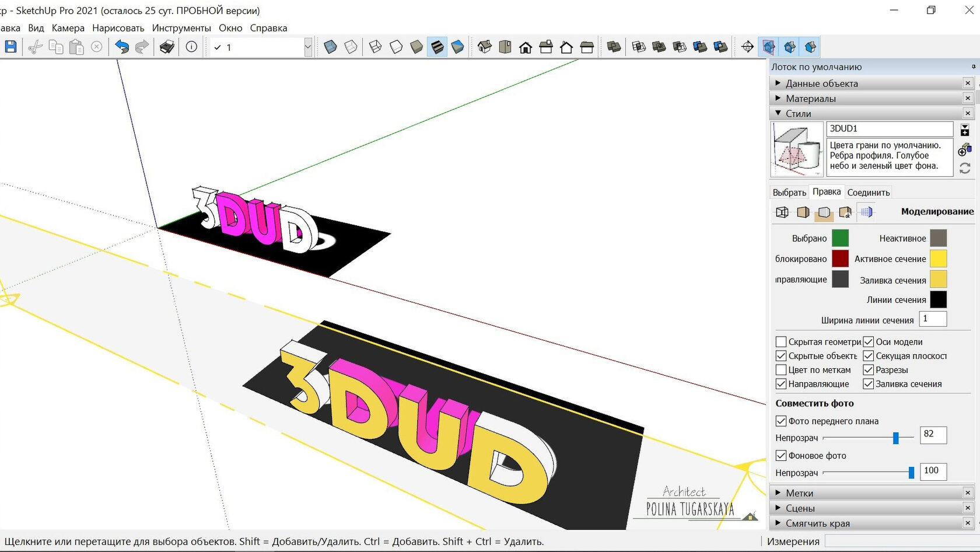This screenshot has height=552, width=980.
Task: Toggle Display Section Cuts icon
Action: pyautogui.click(x=790, y=47)
